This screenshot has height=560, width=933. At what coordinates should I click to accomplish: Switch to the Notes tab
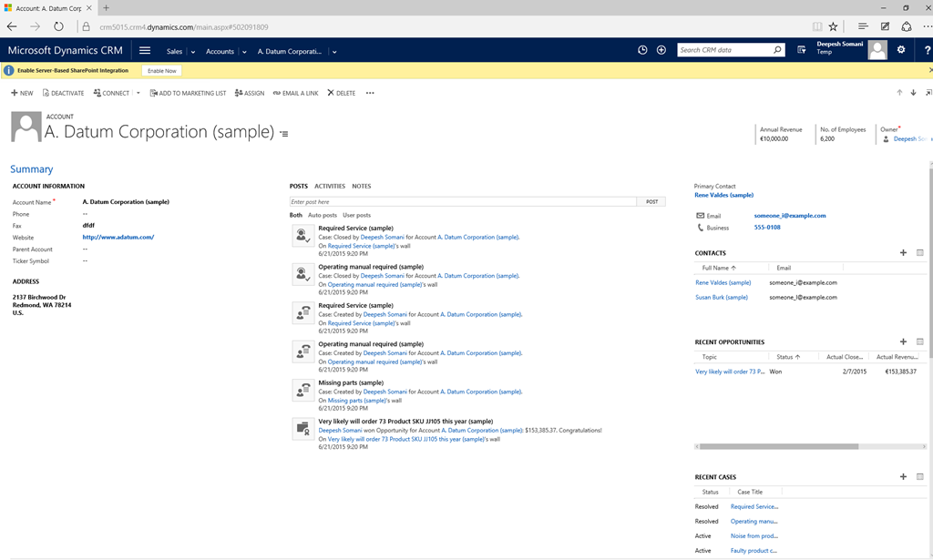[361, 186]
